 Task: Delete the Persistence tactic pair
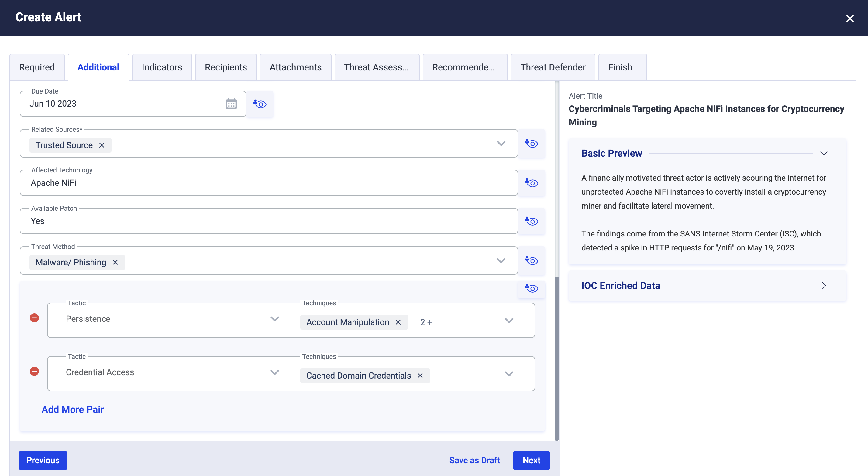pyautogui.click(x=34, y=318)
